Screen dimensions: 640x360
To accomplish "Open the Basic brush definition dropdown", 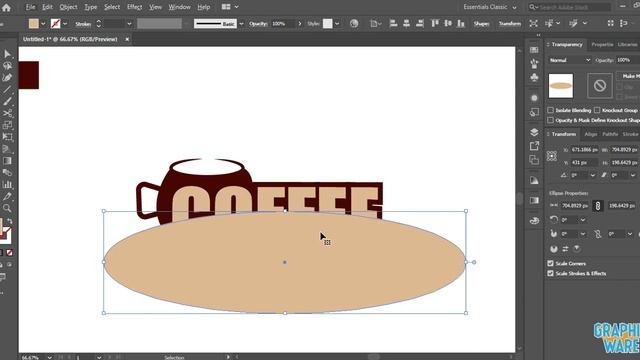I will click(x=241, y=24).
